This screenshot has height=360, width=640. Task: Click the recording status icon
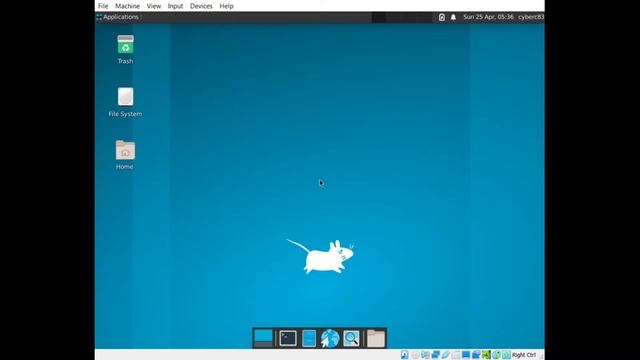click(x=476, y=355)
